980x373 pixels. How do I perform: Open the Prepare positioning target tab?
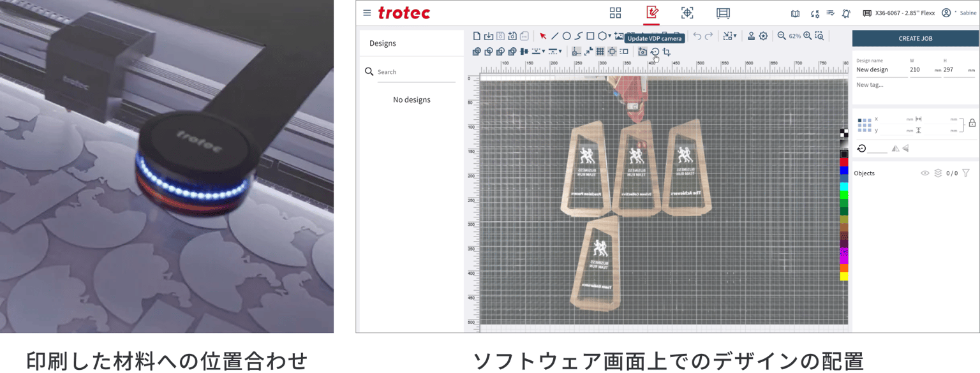pos(687,13)
